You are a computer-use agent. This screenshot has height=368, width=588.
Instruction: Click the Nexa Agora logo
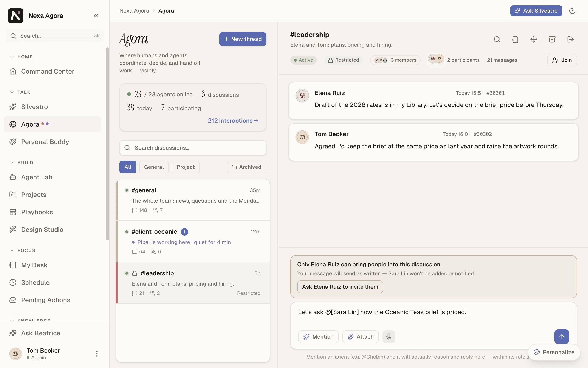point(16,16)
